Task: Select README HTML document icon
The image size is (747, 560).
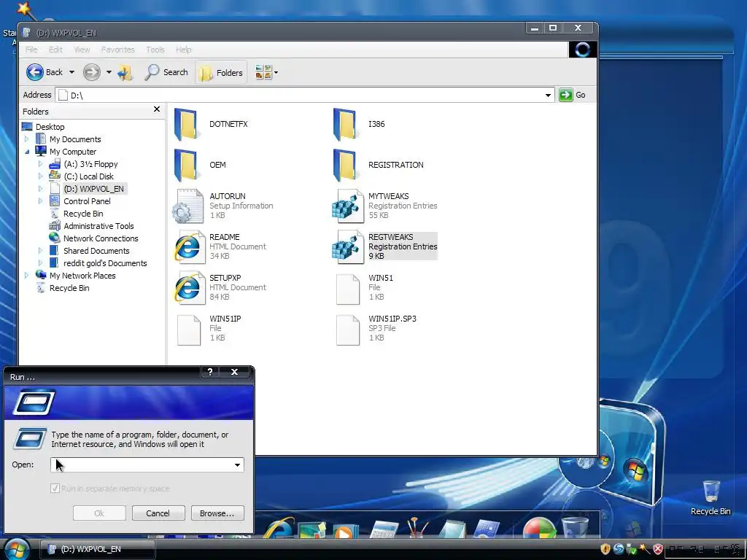Action: (x=189, y=246)
